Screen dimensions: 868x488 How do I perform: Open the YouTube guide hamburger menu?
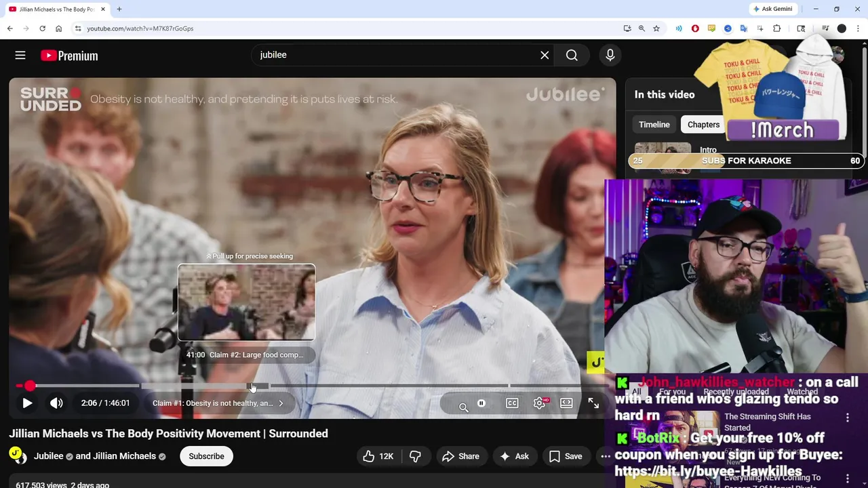[20, 56]
